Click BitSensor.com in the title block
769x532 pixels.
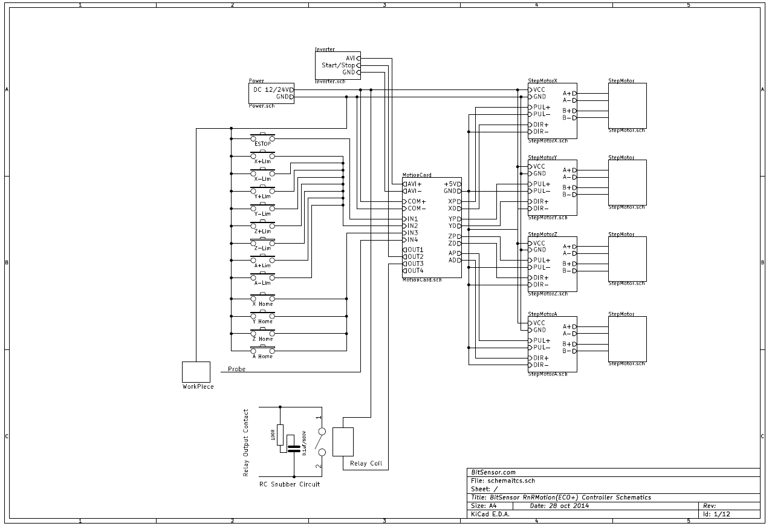pyautogui.click(x=493, y=472)
